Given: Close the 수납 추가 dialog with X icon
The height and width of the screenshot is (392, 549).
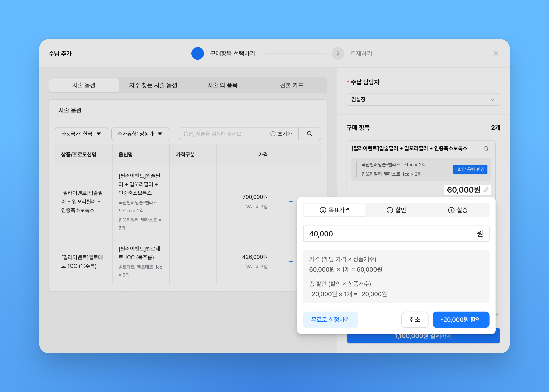Looking at the screenshot, I should point(496,53).
